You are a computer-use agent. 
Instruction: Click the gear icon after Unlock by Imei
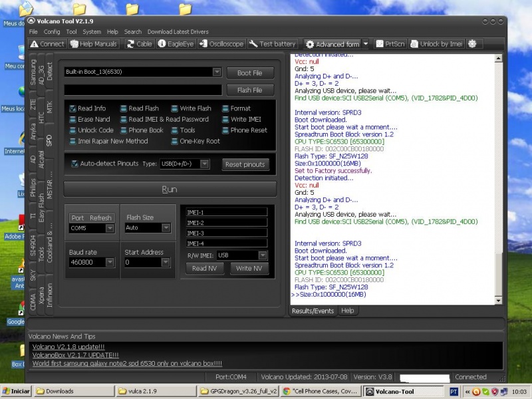[472, 44]
